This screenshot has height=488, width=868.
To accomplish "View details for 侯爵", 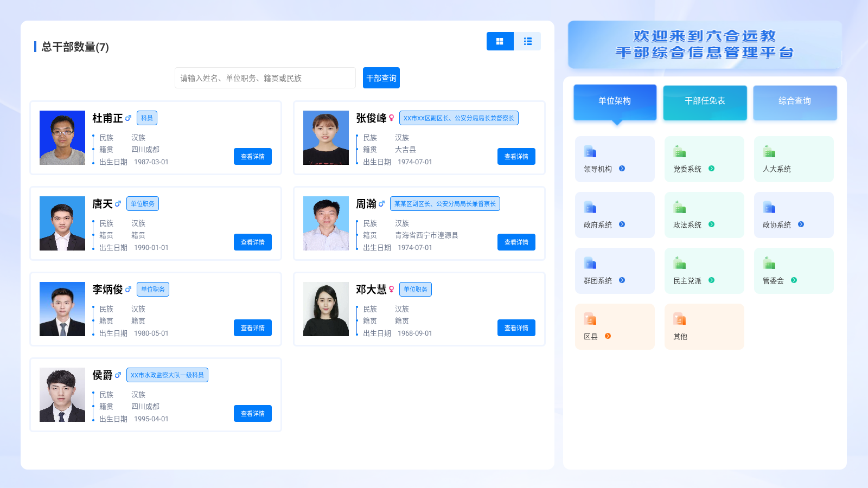I will [x=253, y=413].
